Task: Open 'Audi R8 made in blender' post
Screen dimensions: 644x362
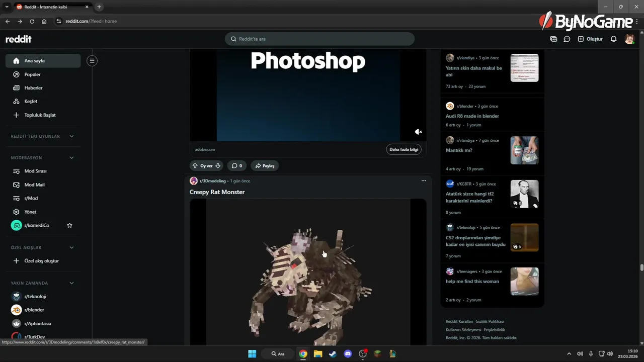Action: coord(472,116)
